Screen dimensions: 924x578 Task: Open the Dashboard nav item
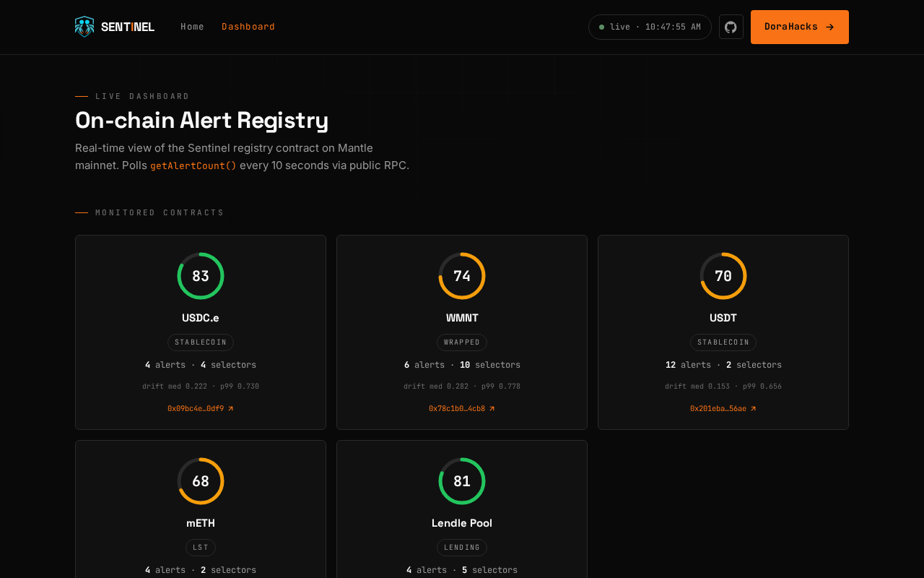(248, 27)
